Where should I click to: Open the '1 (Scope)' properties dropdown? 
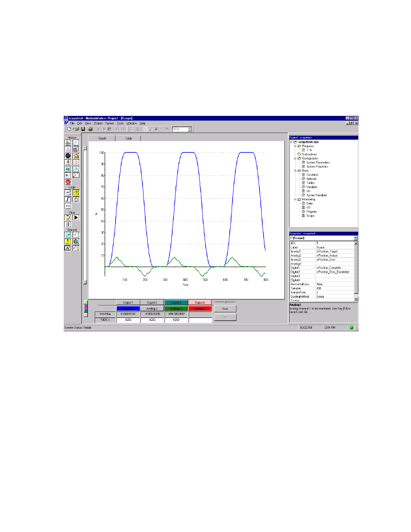355,238
